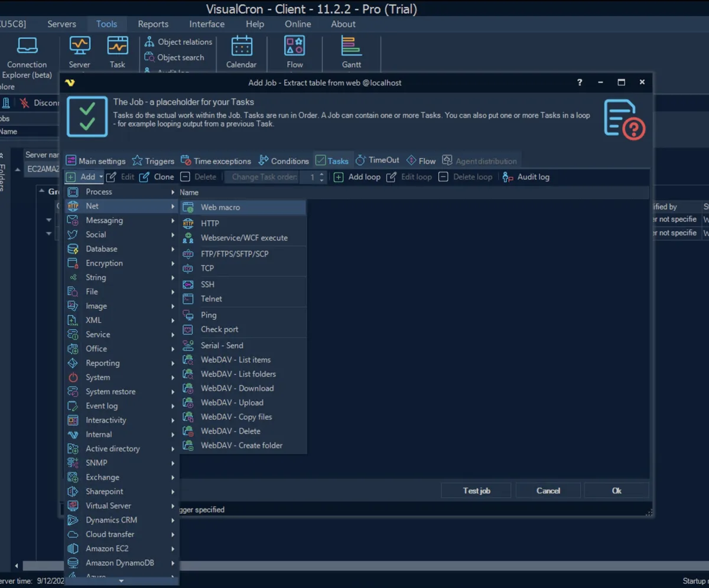Open the Virtual Server submenu
Viewport: 709px width, 588px height.
122,506
